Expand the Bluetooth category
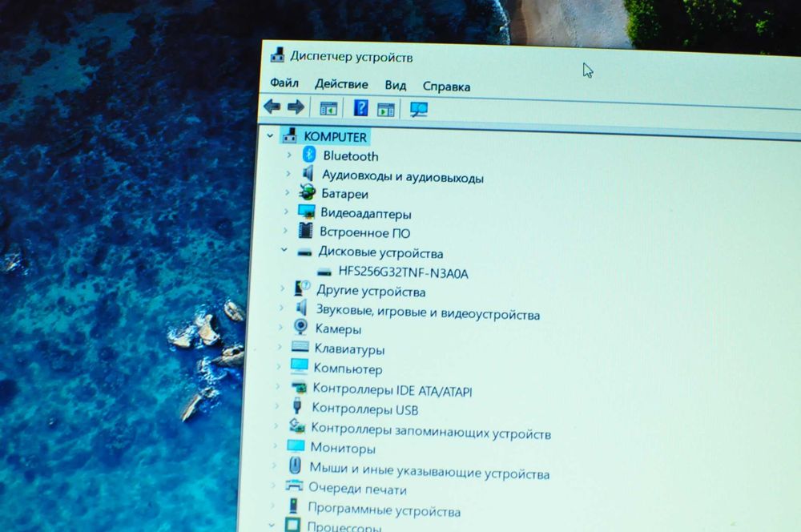Screen dimensions: 801x532 (289, 155)
